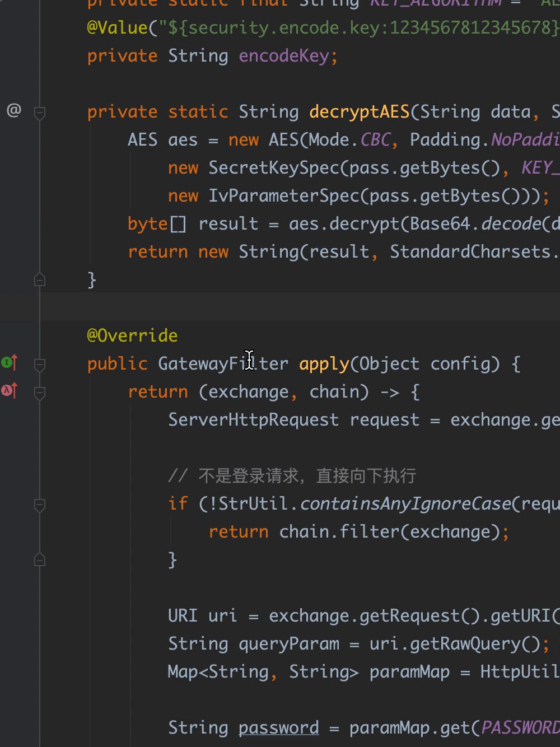Viewport: 560px width, 747px height.
Task: Click fold end marker of if block
Action: (x=40, y=559)
